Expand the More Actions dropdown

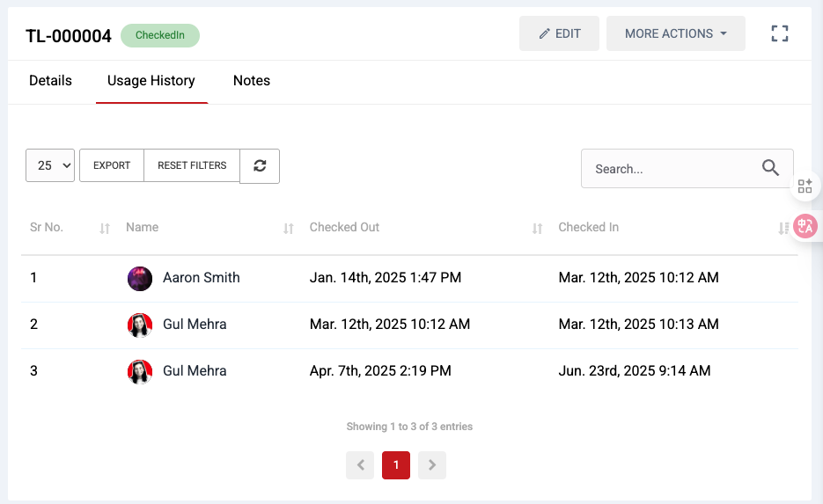point(675,33)
